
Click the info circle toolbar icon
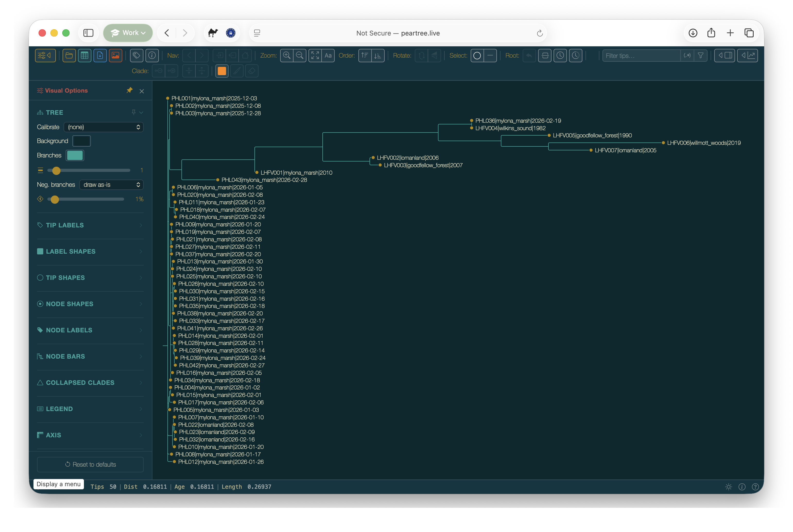click(x=152, y=56)
